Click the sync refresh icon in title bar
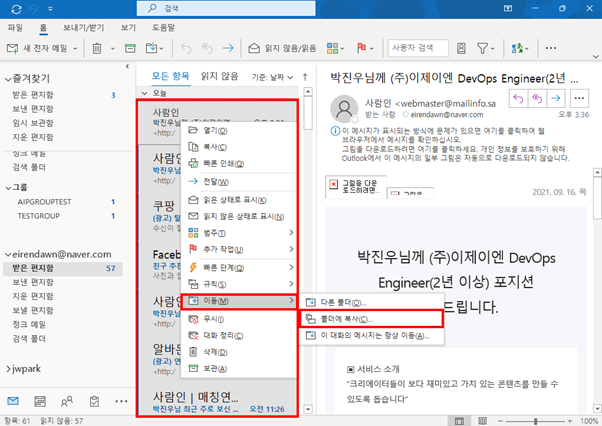 17,9
